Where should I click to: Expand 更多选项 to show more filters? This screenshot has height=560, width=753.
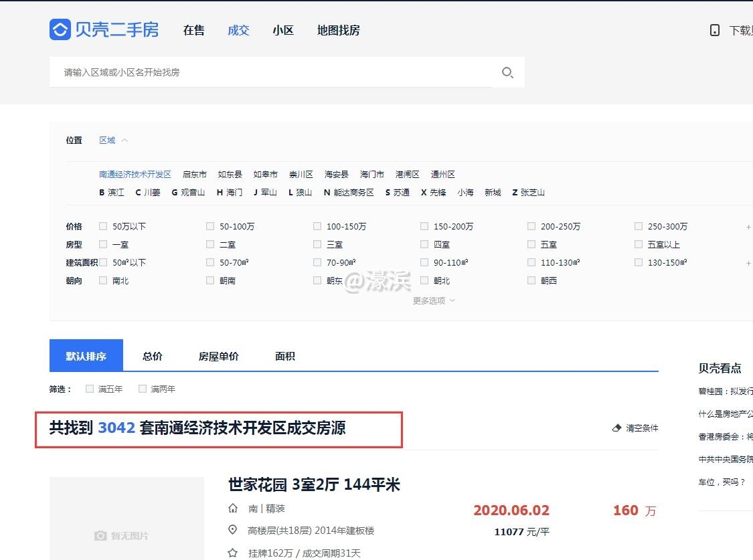(x=433, y=300)
